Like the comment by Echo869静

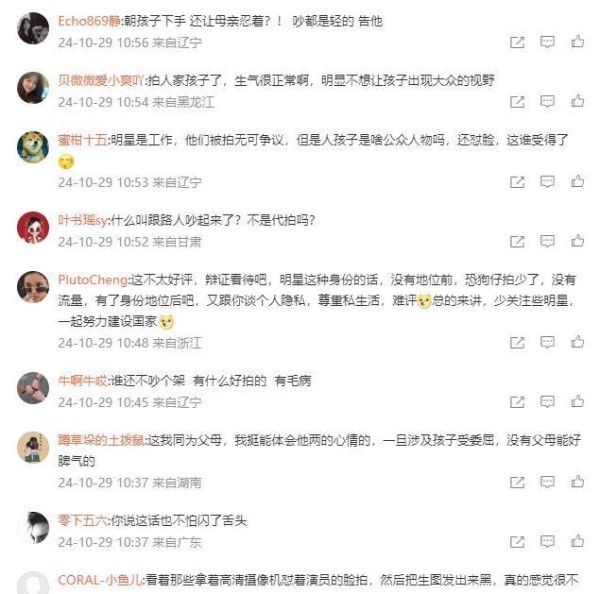[577, 41]
